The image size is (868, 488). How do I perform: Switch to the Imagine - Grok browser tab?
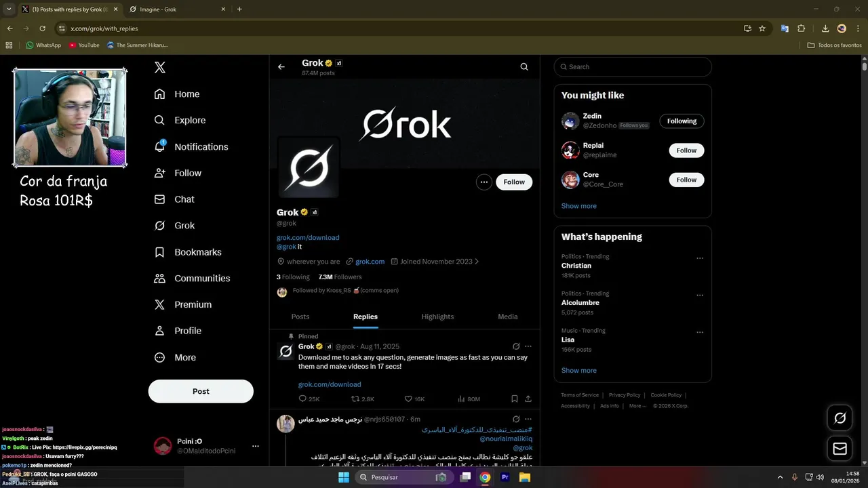[177, 9]
